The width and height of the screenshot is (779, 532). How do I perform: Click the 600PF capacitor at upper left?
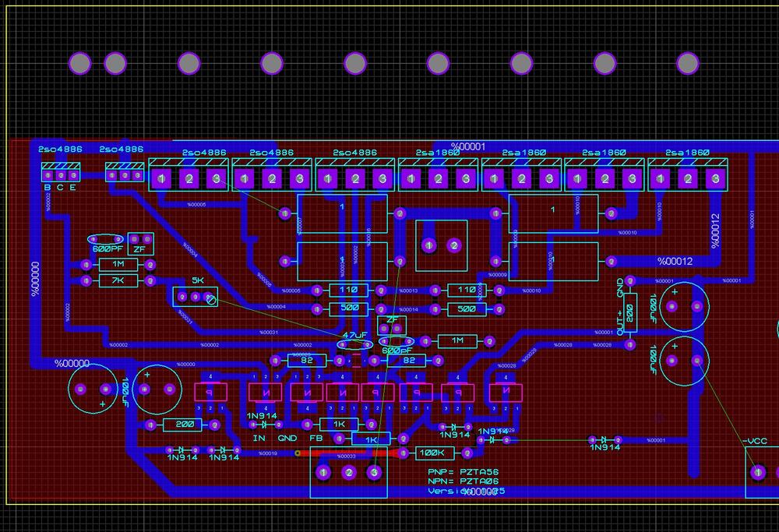[106, 238]
